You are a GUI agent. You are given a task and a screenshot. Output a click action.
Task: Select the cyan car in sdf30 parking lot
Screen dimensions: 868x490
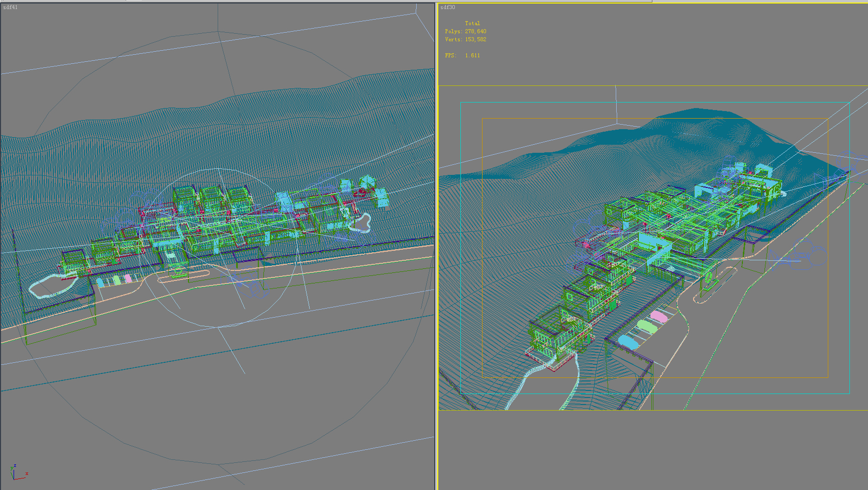pyautogui.click(x=628, y=342)
